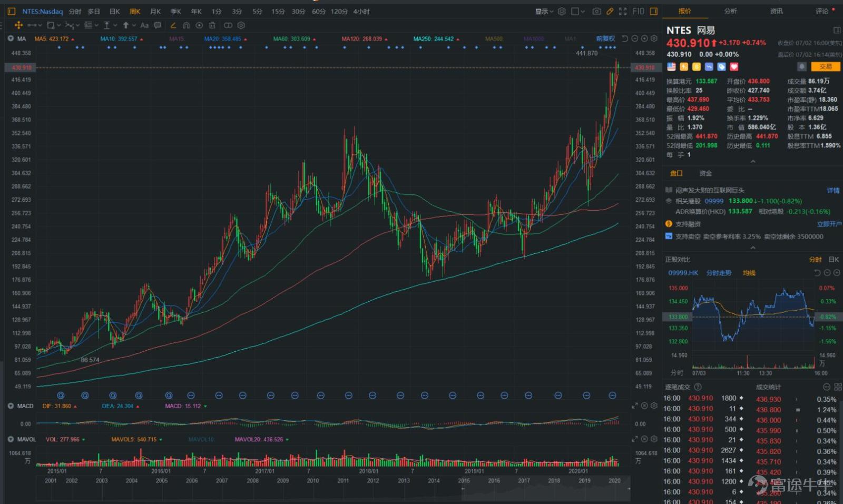Switch trade stats to grid view icon
The width and height of the screenshot is (843, 504).
coord(838,387)
